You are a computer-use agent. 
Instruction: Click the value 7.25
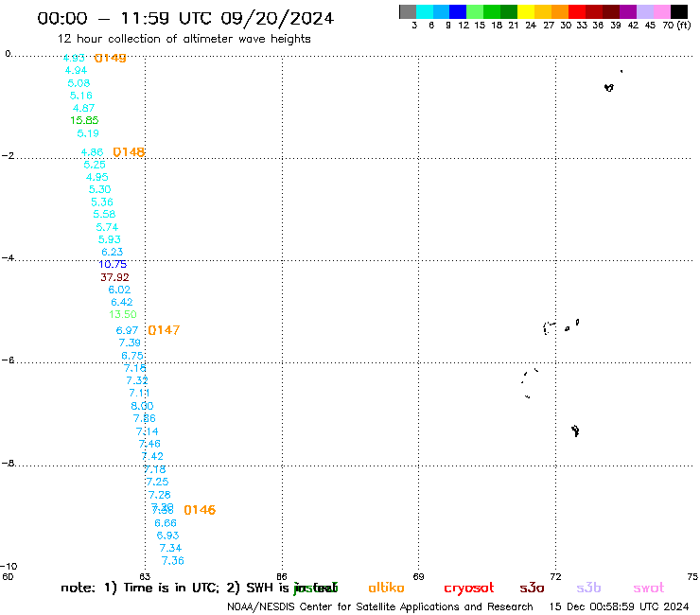[158, 482]
